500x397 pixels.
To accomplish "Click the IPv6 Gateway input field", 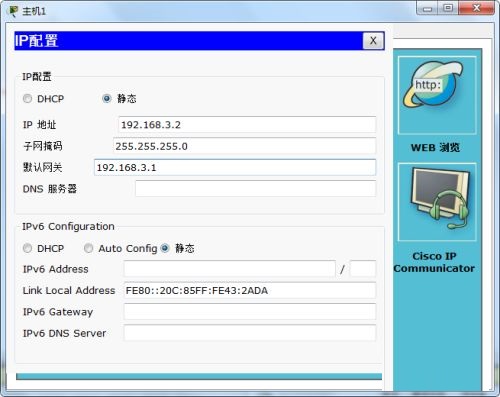I will (x=250, y=312).
